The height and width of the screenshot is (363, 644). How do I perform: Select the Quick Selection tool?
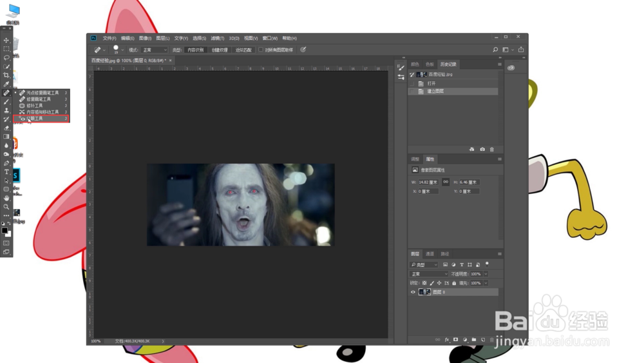[x=6, y=66]
